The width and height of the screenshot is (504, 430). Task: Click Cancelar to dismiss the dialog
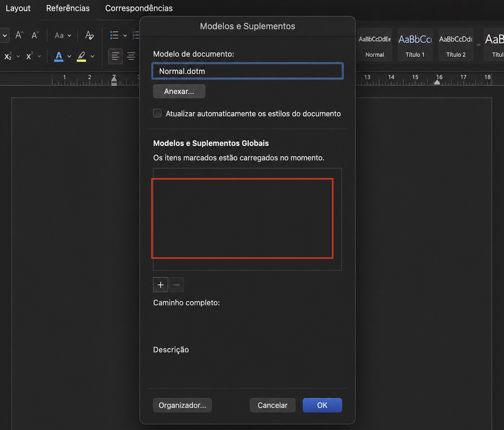point(273,405)
